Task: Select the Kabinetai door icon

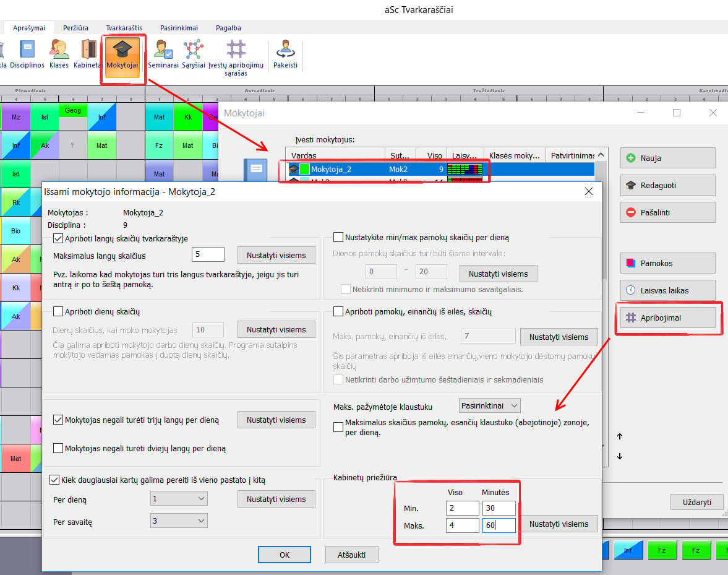Action: pos(88,53)
